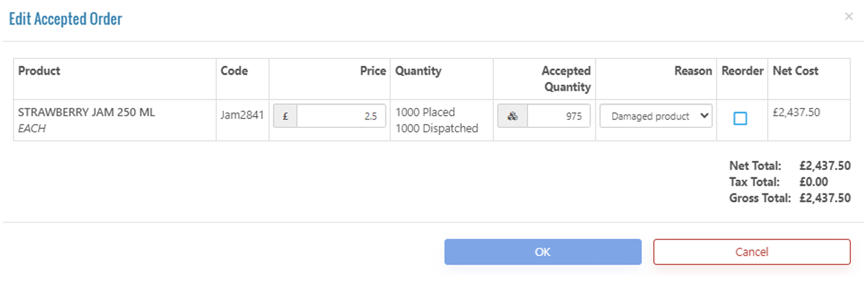Click the Price input field showing 2.5
This screenshot has width=868, height=283.
(341, 117)
